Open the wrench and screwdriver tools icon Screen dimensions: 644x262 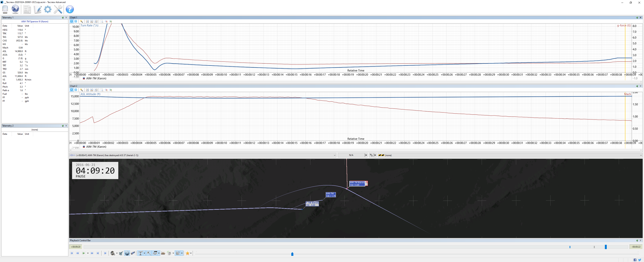click(x=58, y=9)
